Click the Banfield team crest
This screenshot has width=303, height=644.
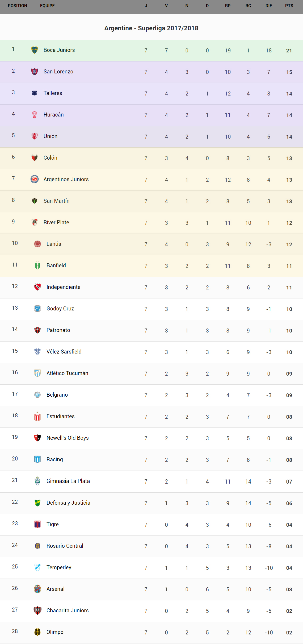(x=37, y=265)
